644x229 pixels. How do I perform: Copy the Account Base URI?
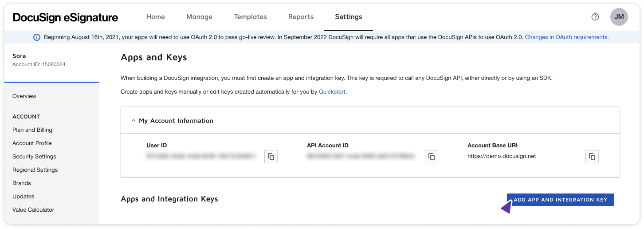pos(592,157)
